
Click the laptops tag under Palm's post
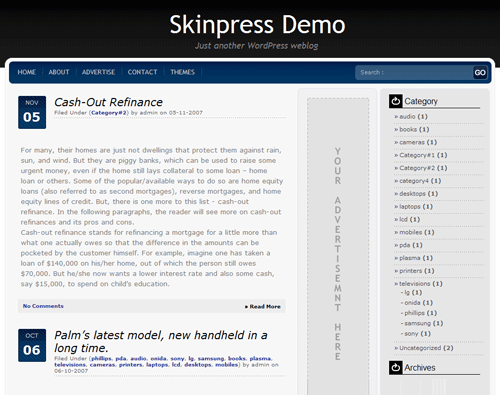click(157, 365)
